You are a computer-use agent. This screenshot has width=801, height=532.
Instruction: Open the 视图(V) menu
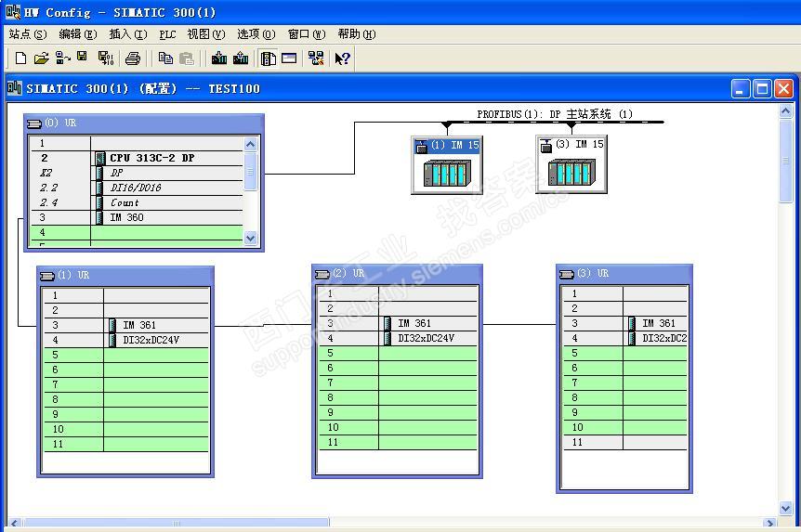(206, 34)
